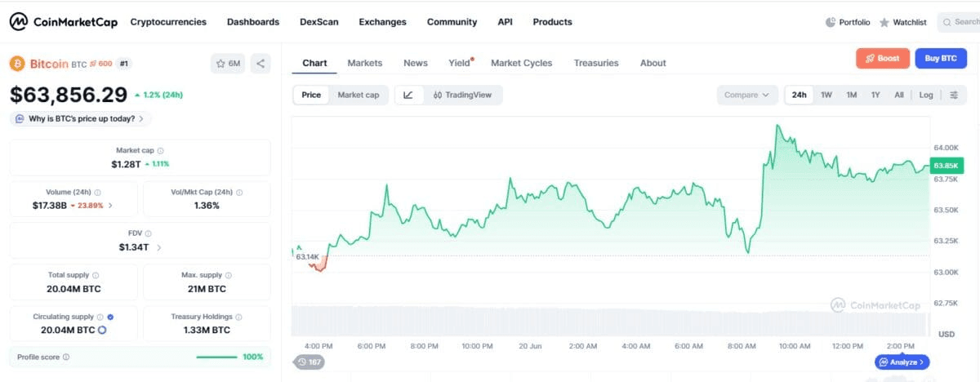Switch to the Markets tab
The height and width of the screenshot is (382, 980).
point(364,63)
